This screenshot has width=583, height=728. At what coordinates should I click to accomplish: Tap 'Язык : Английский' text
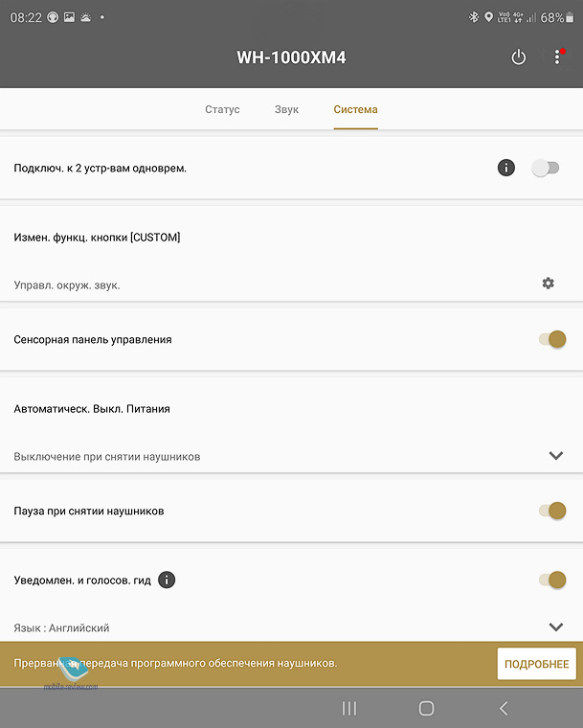pos(61,628)
